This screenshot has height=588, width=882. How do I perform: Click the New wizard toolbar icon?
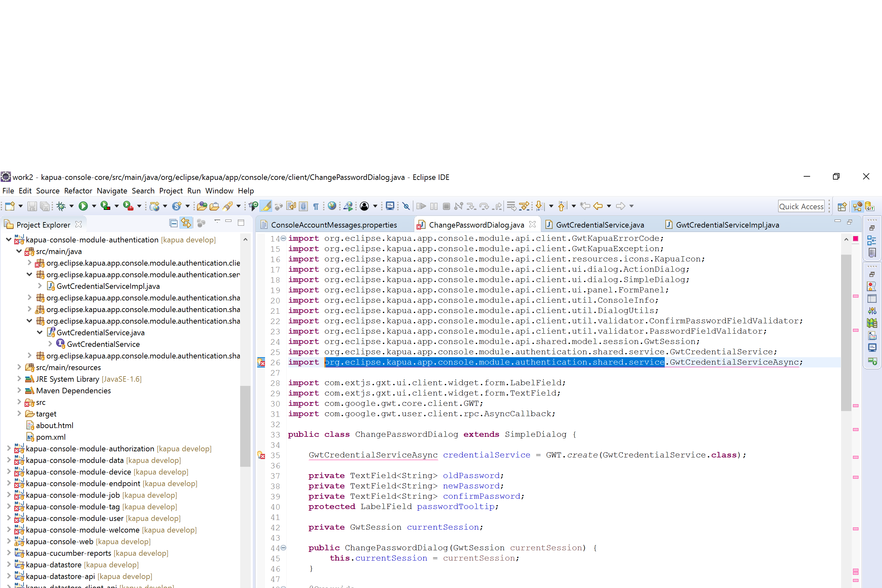[x=10, y=206]
